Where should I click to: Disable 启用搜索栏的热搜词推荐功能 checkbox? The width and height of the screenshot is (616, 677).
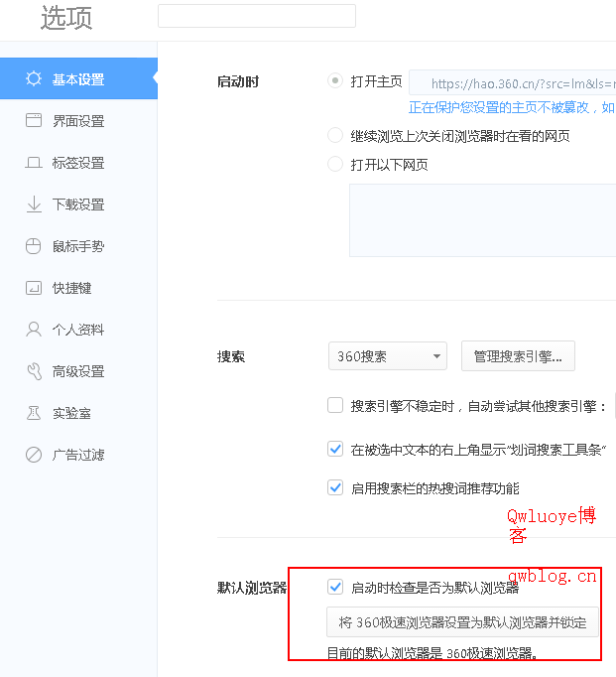tap(335, 487)
